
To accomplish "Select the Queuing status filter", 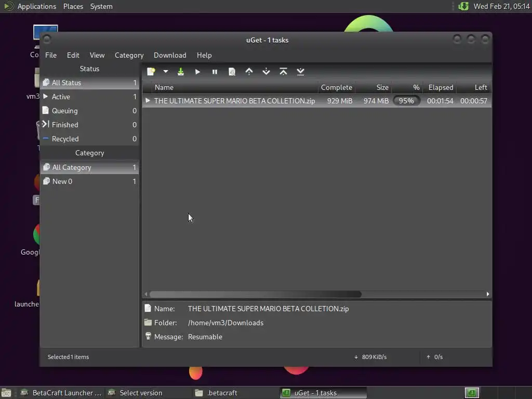I will 90,111.
